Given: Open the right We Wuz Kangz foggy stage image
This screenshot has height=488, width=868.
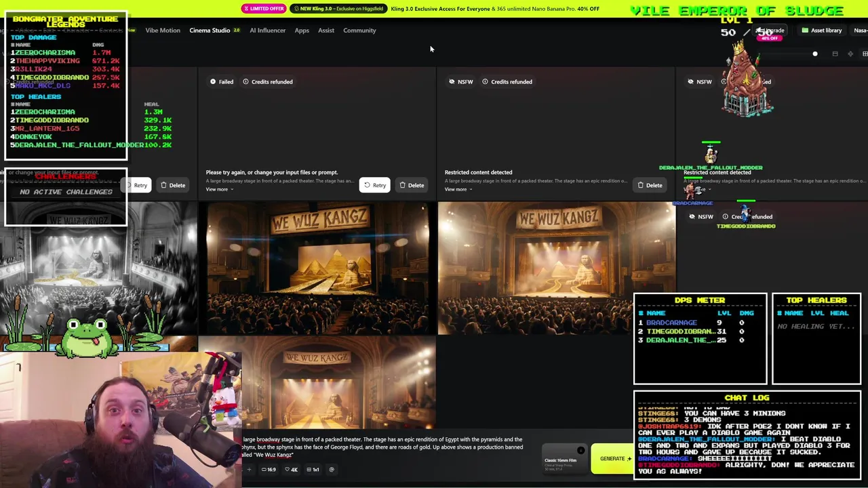Looking at the screenshot, I should 557,268.
